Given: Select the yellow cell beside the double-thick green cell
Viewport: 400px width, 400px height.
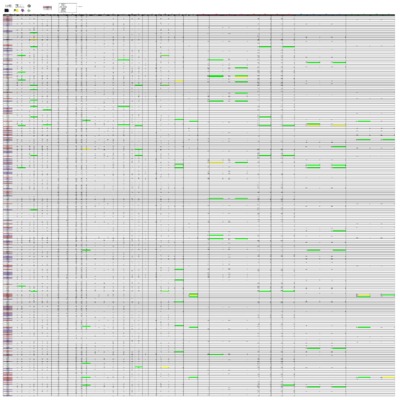Looking at the screenshot, I should 241,76.
